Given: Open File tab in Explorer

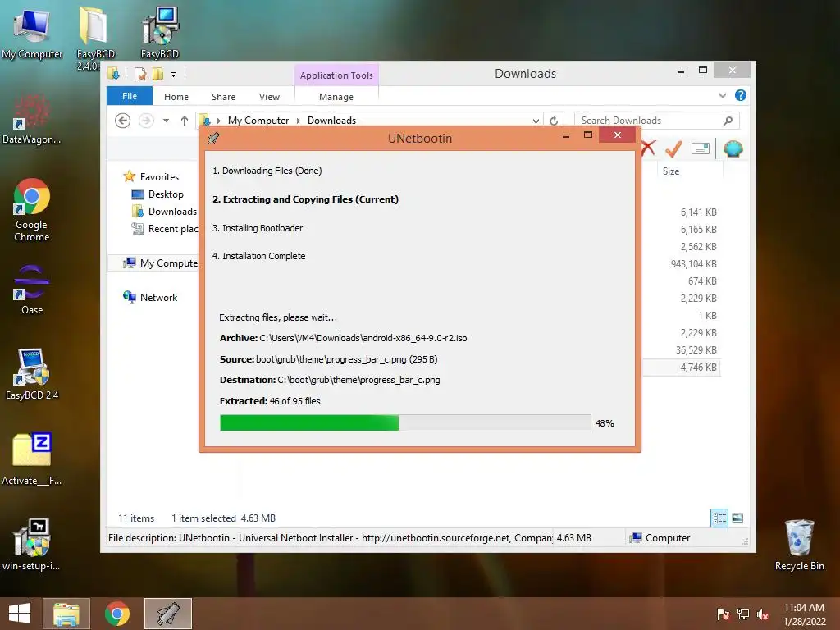Looking at the screenshot, I should pyautogui.click(x=130, y=96).
